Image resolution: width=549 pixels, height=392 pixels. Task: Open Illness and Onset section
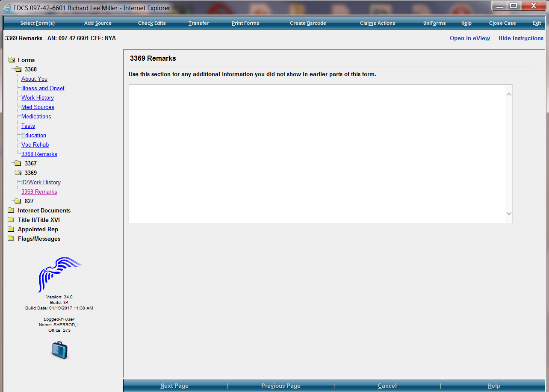(43, 88)
